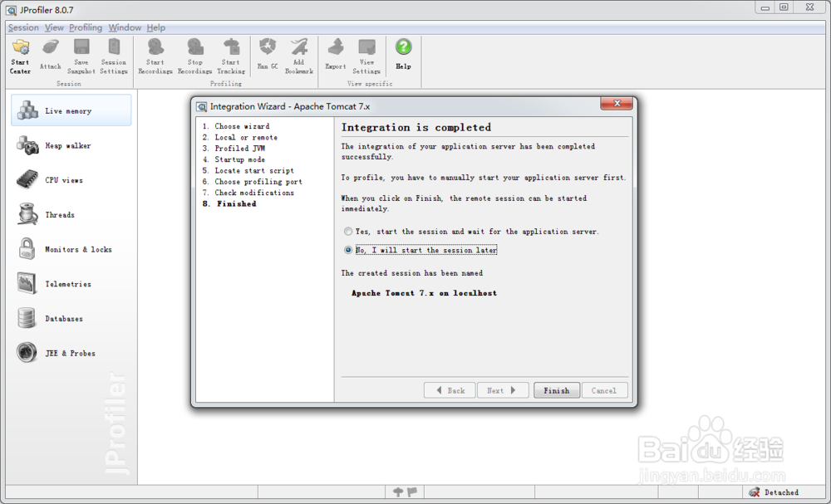Click session name 'Apache Tomcat 7.x on localhost'
The height and width of the screenshot is (504, 831).
pyautogui.click(x=425, y=293)
